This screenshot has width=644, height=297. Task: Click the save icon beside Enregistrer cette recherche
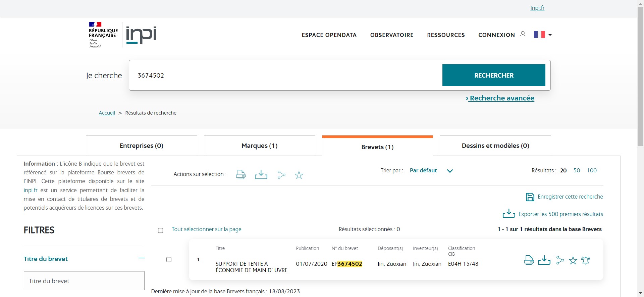530,197
